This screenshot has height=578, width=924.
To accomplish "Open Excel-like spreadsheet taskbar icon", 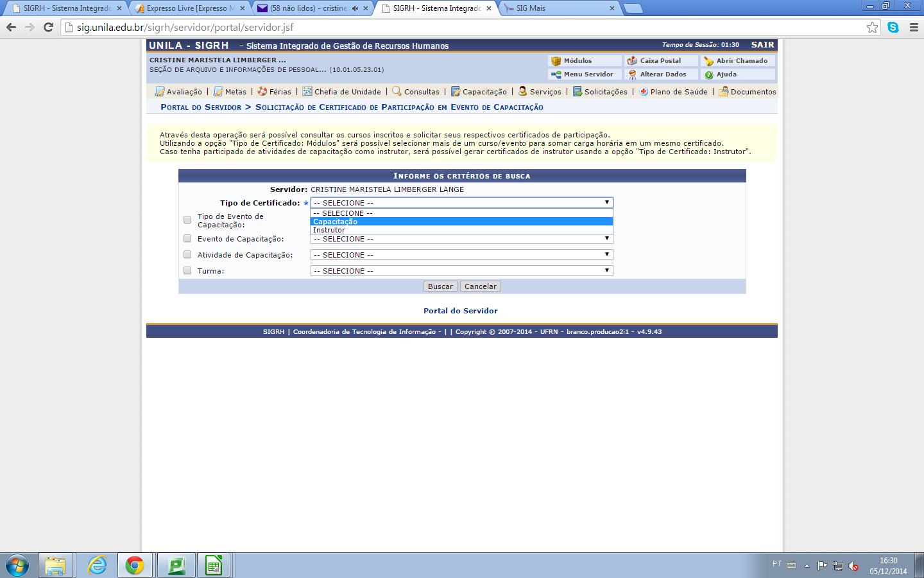I will pos(214,565).
